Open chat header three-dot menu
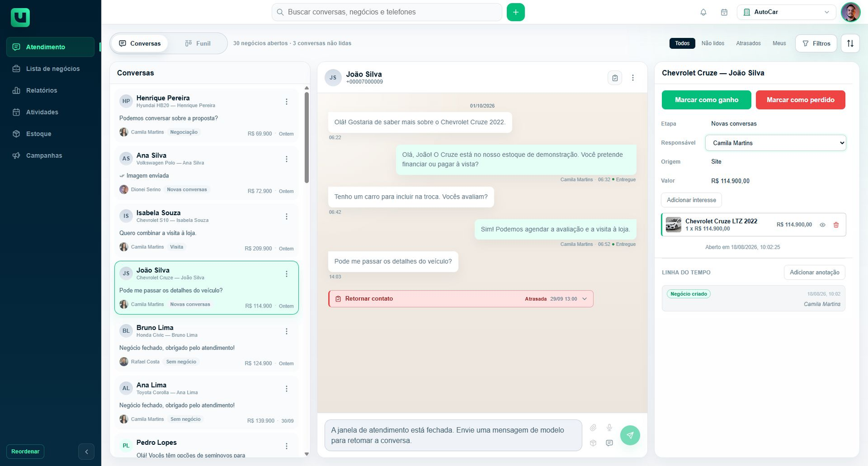The image size is (868, 466). [x=633, y=78]
